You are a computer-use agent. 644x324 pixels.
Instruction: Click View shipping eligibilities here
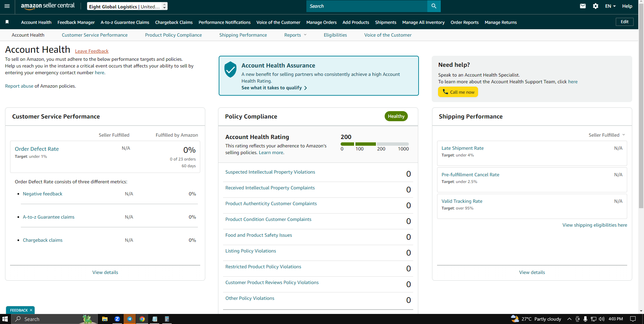[x=595, y=225]
